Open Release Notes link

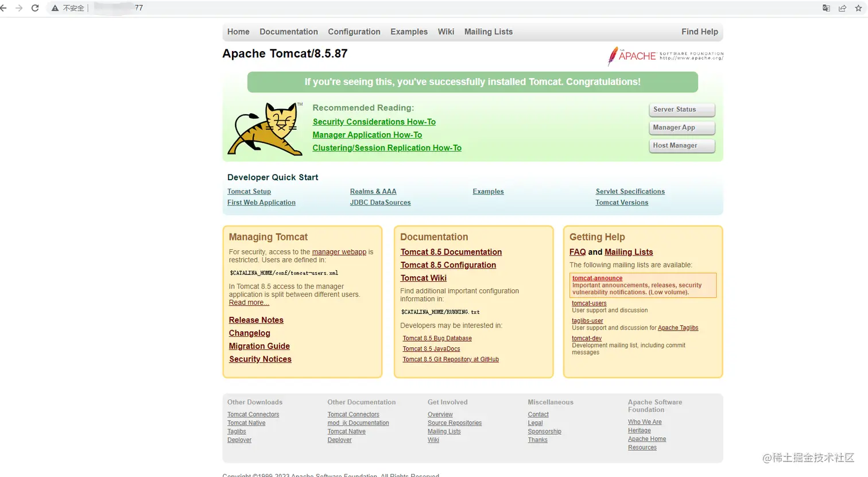[256, 320]
